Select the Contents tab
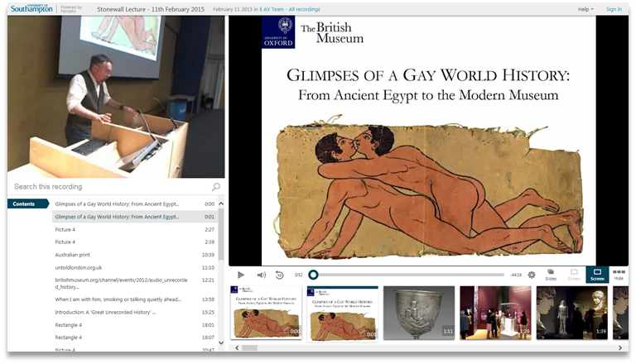 click(x=26, y=204)
